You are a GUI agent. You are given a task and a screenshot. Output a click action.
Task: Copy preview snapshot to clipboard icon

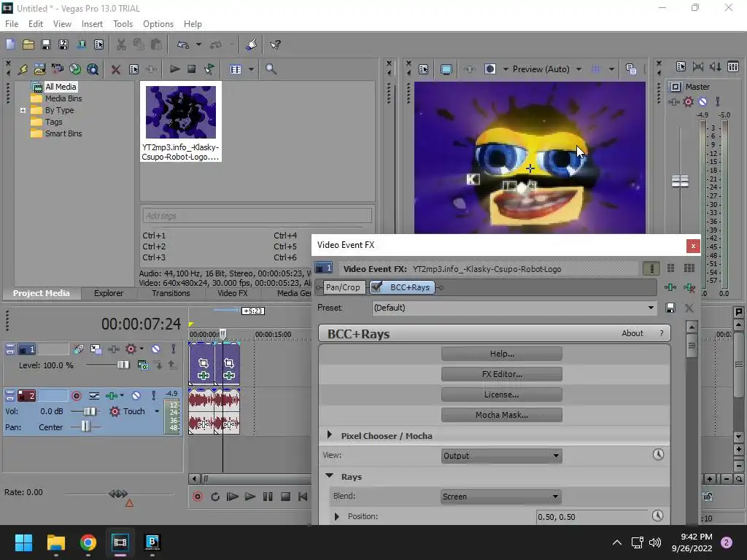tap(631, 69)
